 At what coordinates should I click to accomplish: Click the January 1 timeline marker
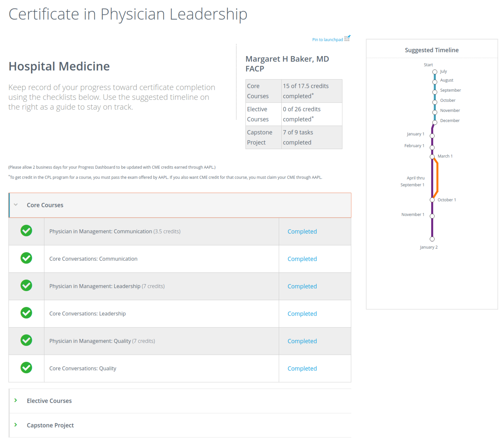[432, 136]
